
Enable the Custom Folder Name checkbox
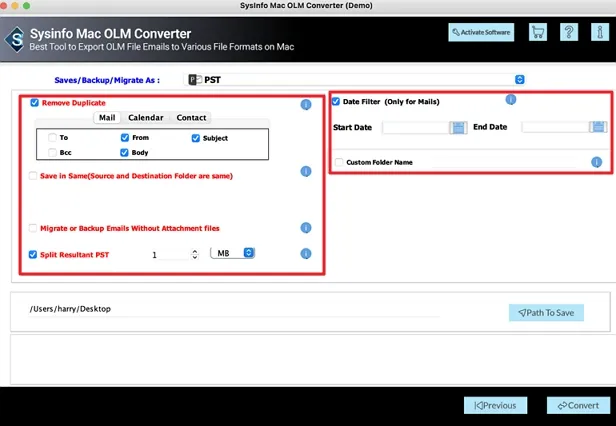click(x=339, y=162)
